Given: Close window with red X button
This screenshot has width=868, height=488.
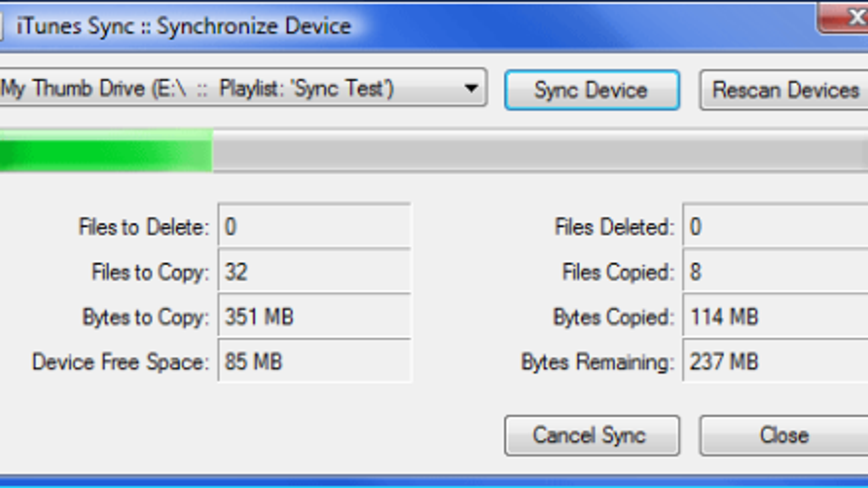Looking at the screenshot, I should 844,18.
